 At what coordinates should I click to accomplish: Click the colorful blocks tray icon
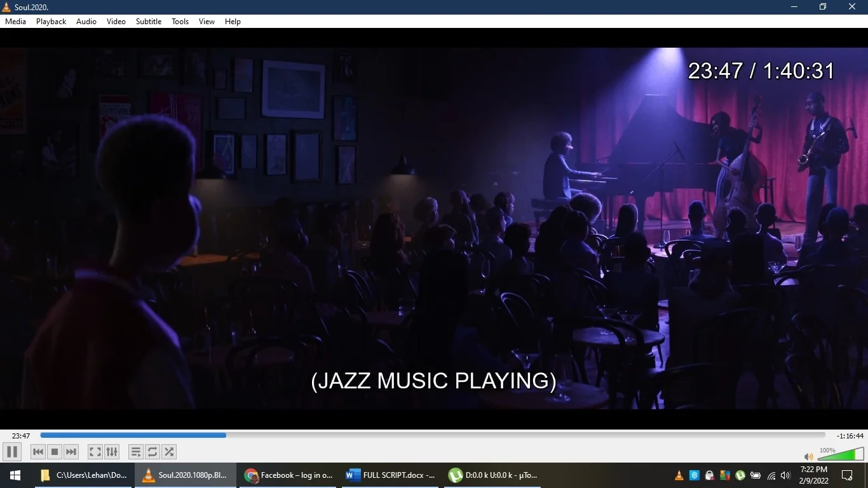point(725,475)
